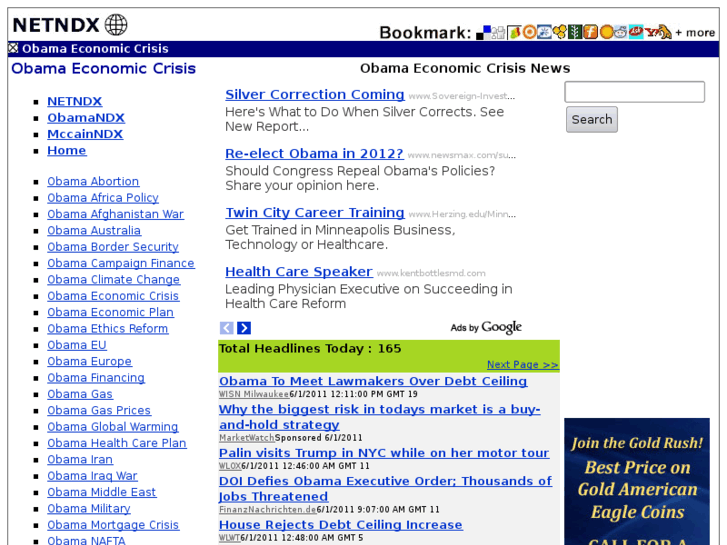
Task: Click the MarketWatch source link
Action: (x=247, y=438)
